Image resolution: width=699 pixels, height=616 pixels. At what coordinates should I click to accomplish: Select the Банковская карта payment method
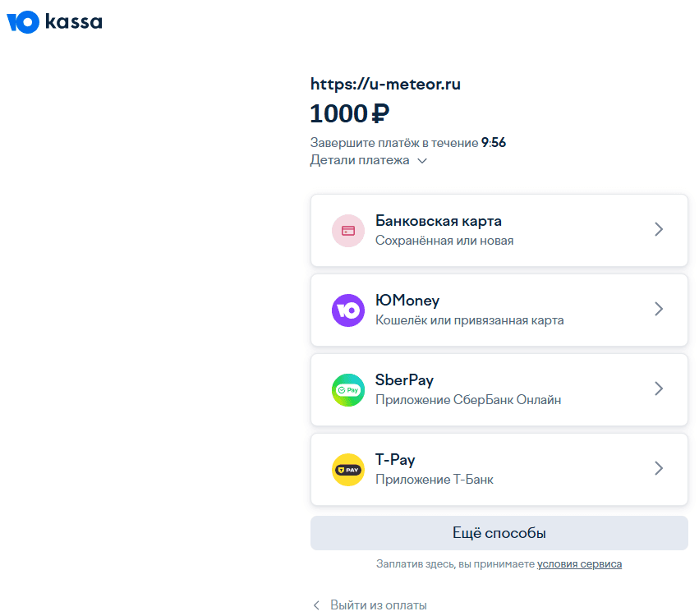click(439, 221)
